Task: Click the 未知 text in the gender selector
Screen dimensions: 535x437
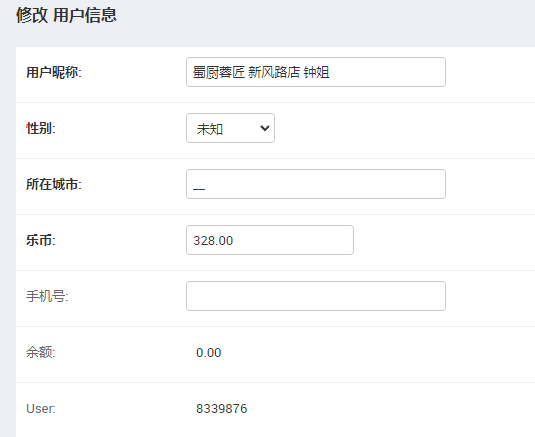Action: point(209,129)
